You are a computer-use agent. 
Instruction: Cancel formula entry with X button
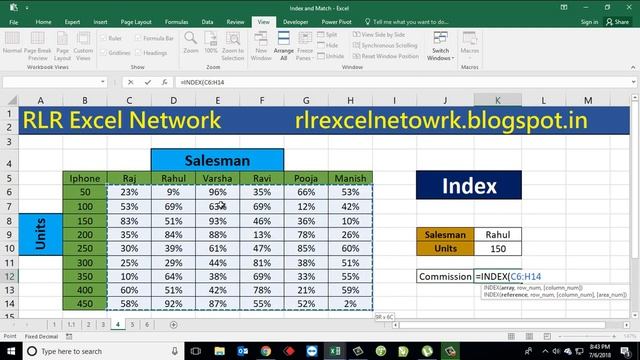point(130,82)
